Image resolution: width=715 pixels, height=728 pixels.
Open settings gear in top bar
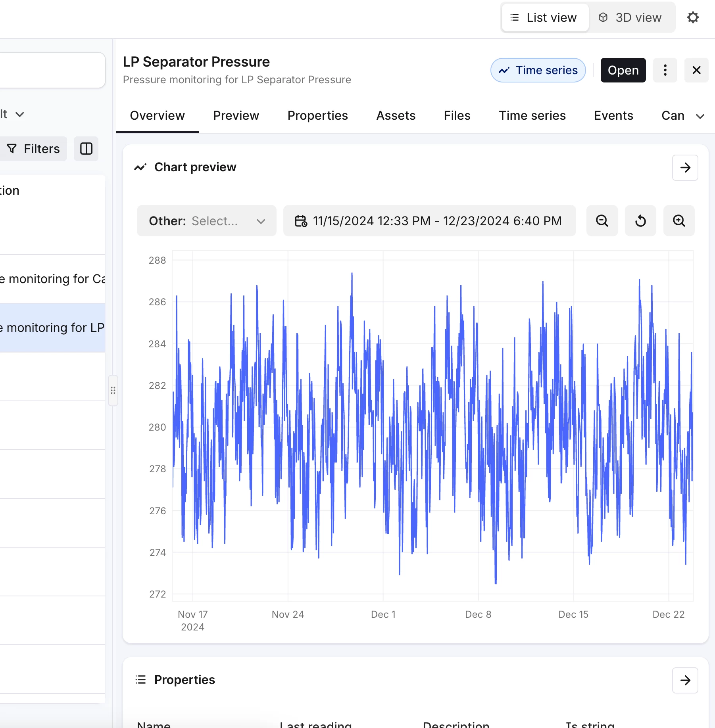pos(693,17)
